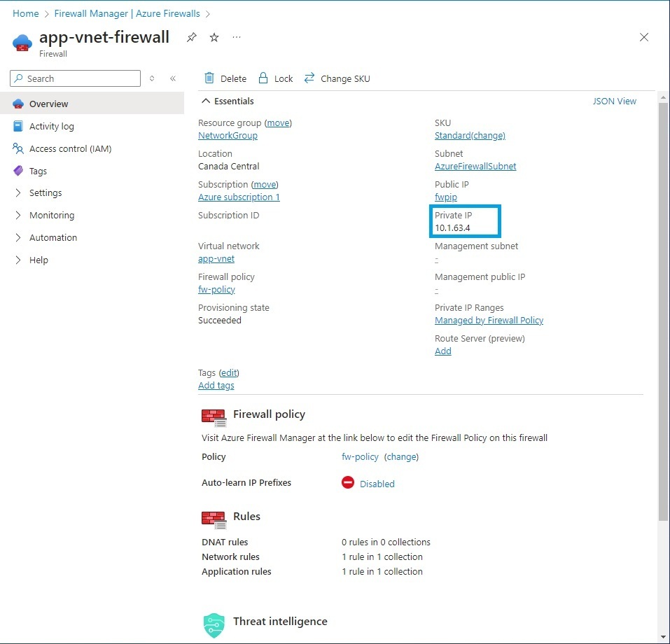Open JSON View of the firewall
Screen dimensions: 670x644
point(614,101)
